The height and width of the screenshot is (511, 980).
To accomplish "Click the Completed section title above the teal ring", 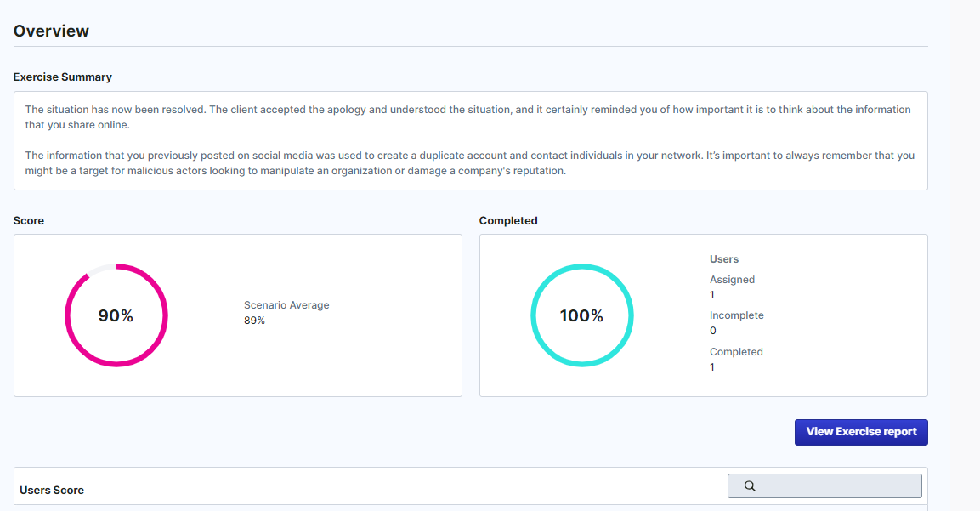I will (508, 221).
